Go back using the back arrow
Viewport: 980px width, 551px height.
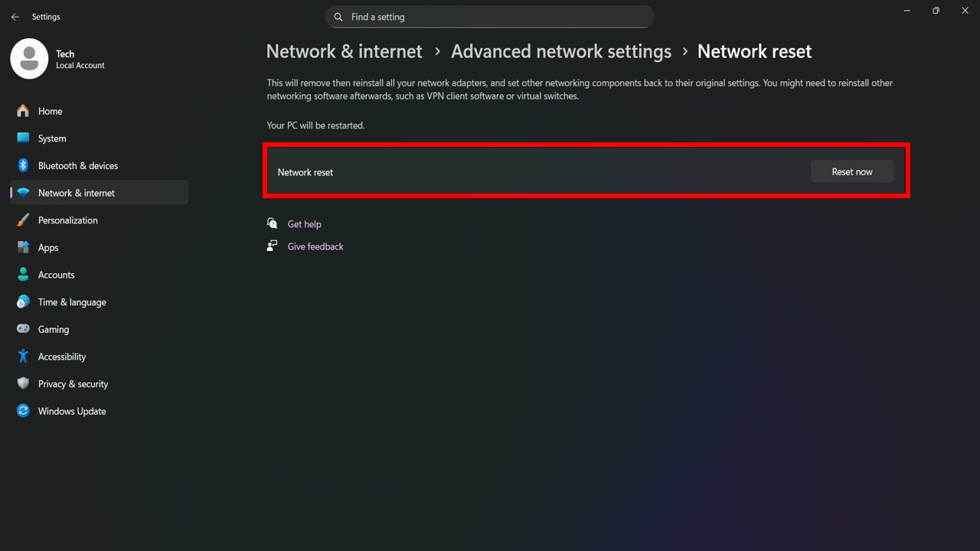pyautogui.click(x=15, y=17)
